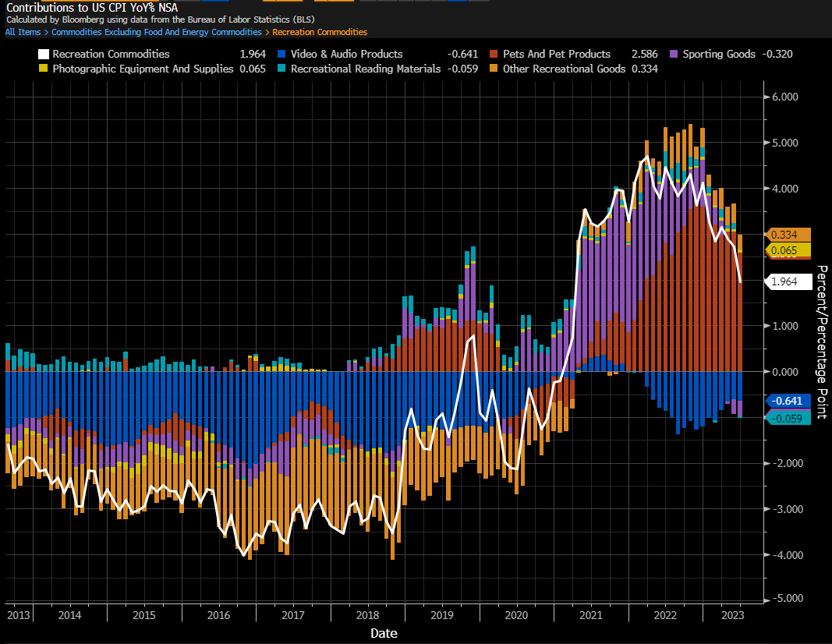832x644 pixels.
Task: Click the 2022 label on the date axis
Action: [665, 615]
